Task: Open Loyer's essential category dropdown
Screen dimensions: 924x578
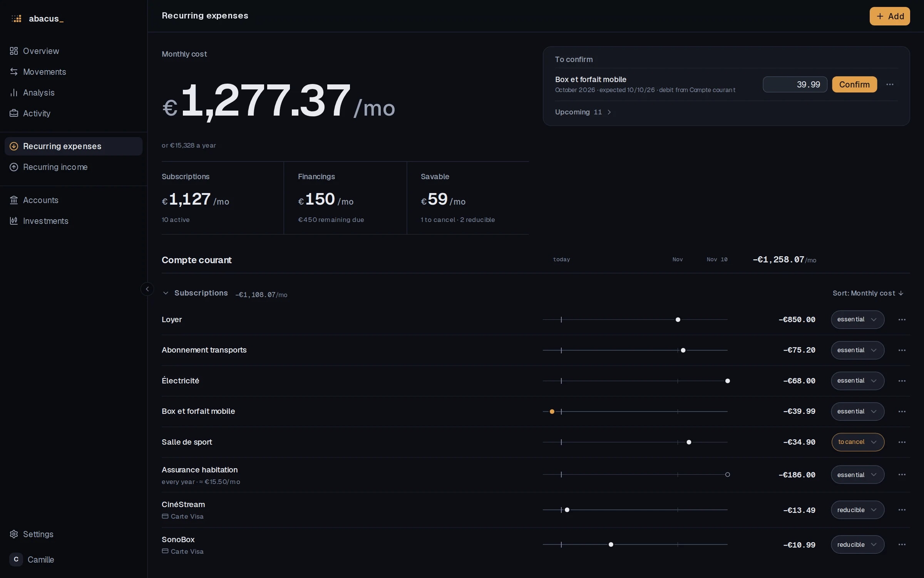Action: (x=857, y=319)
